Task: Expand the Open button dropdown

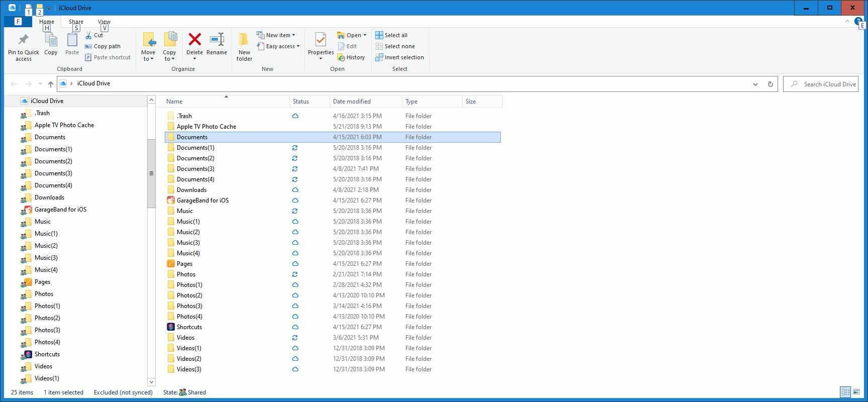Action: [x=365, y=35]
